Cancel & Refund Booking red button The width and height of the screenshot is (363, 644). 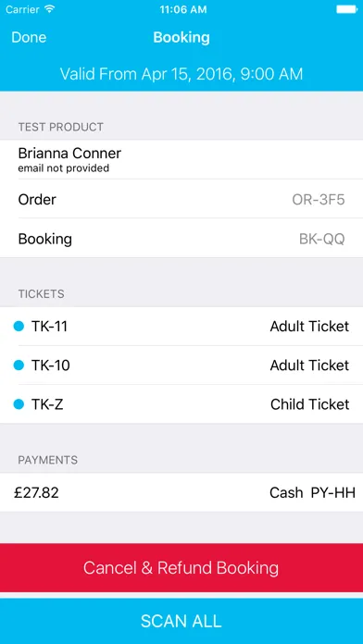pyautogui.click(x=181, y=567)
